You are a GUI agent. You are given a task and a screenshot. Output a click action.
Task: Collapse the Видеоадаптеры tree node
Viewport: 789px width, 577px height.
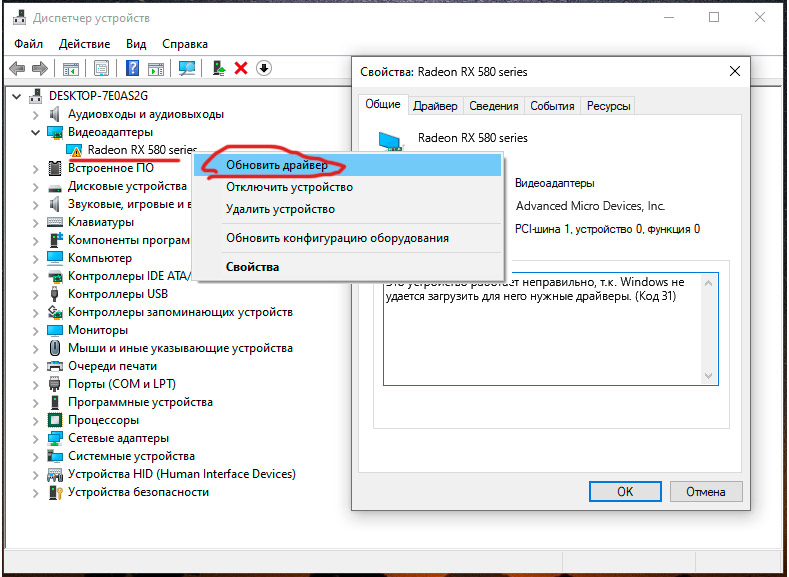point(36,132)
